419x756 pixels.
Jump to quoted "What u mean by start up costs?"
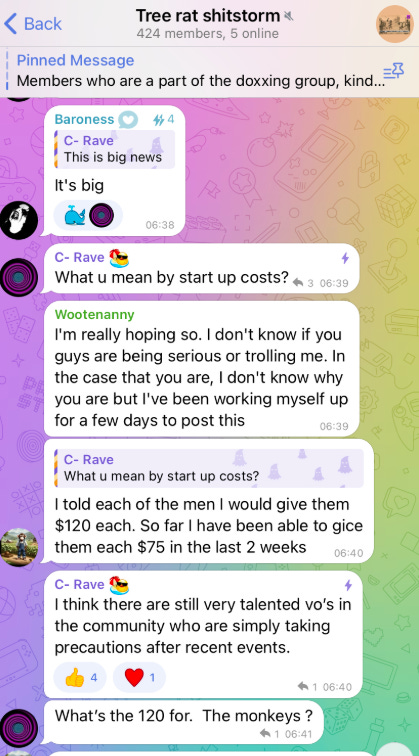pos(209,468)
